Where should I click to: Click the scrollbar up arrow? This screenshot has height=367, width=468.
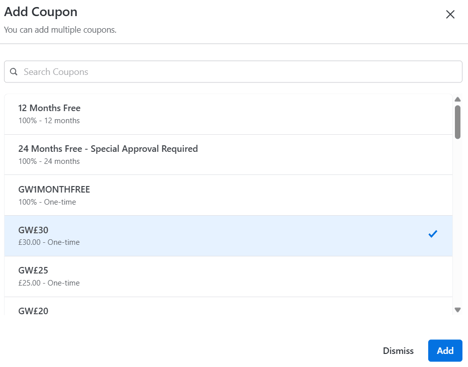(x=458, y=99)
